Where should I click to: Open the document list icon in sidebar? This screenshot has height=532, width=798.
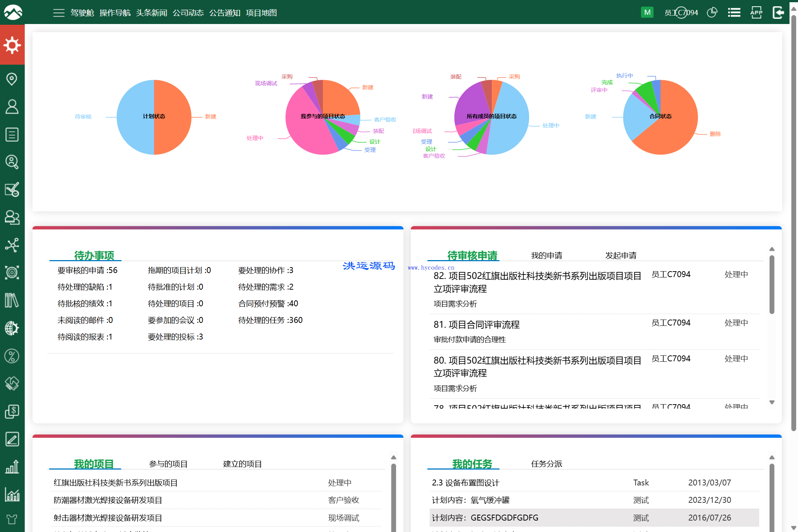tap(12, 134)
